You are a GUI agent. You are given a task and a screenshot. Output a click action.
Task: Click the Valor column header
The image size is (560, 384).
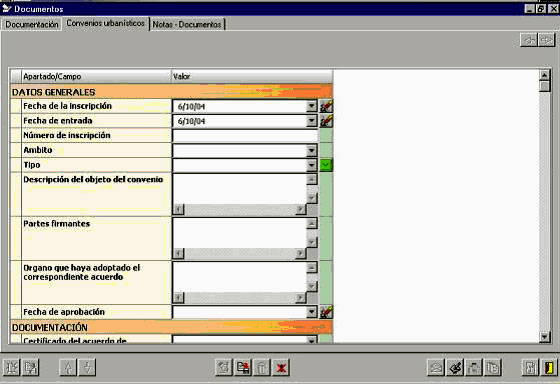[252, 76]
